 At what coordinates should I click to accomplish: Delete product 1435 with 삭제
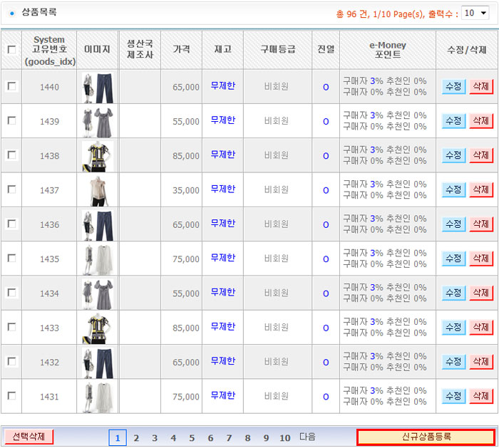pyautogui.click(x=481, y=259)
